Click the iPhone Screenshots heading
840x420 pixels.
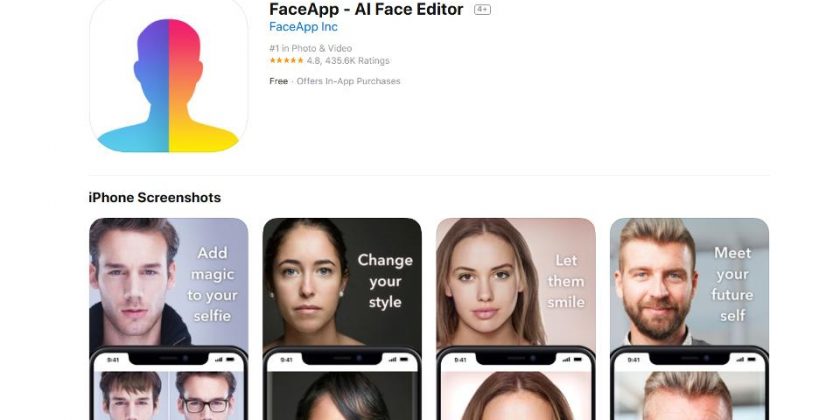pos(154,197)
